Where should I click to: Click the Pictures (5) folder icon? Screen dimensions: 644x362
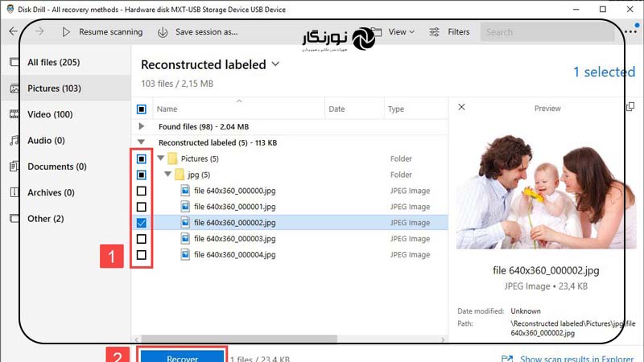[172, 158]
